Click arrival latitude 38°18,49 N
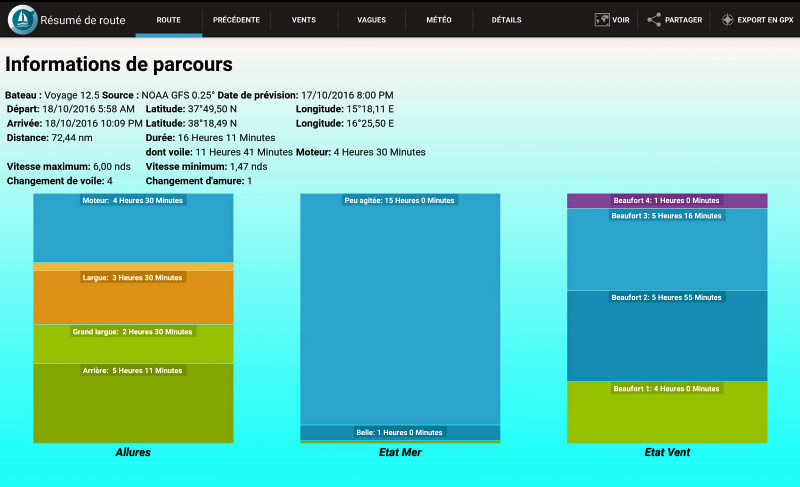Image resolution: width=800 pixels, height=487 pixels. [212, 123]
